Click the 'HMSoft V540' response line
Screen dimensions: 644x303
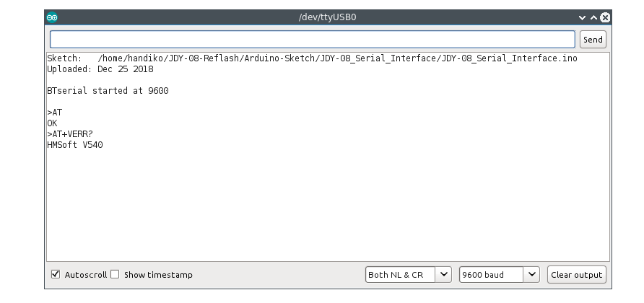coord(75,145)
